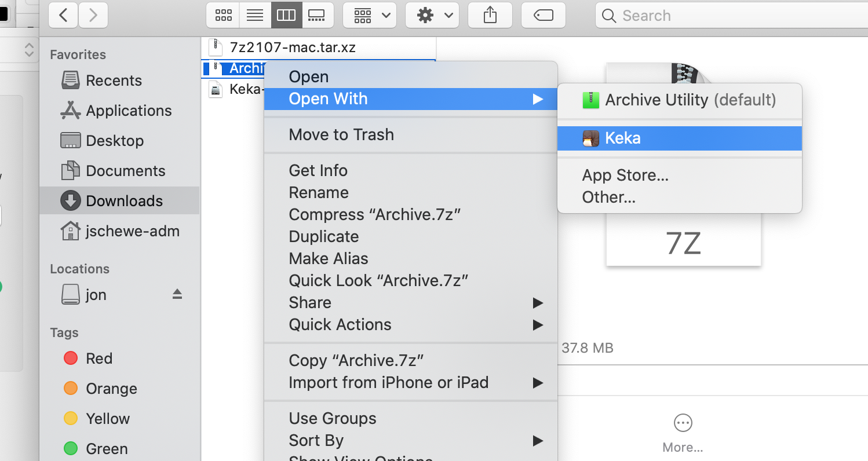Choose Open With in the context menu
868x461 pixels.
[411, 98]
